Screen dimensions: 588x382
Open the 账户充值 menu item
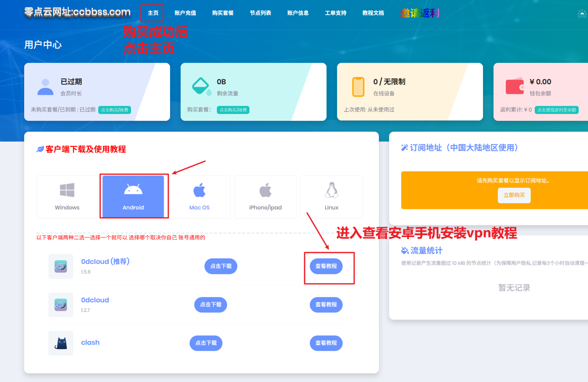185,13
